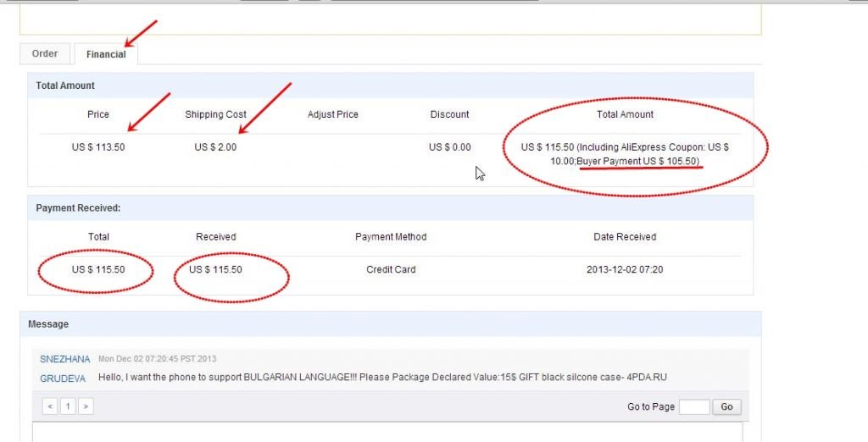Screen dimensions: 868x442
Task: Select page 1 in message pagination
Action: click(68, 406)
